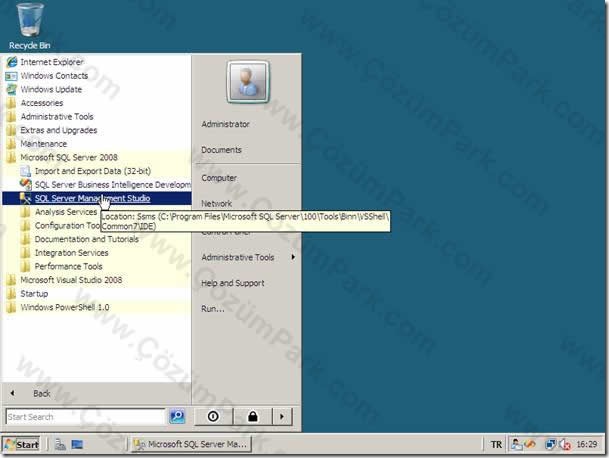Image resolution: width=609 pixels, height=458 pixels.
Task: Click the taskbar clock 16:29
Action: tap(587, 444)
